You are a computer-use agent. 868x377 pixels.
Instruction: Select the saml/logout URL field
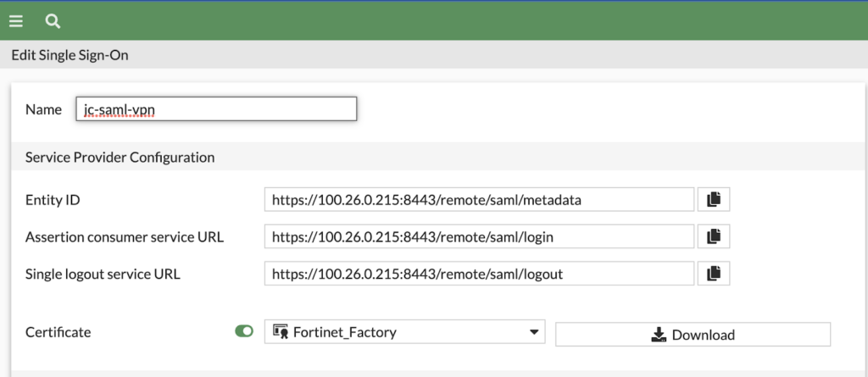[480, 274]
